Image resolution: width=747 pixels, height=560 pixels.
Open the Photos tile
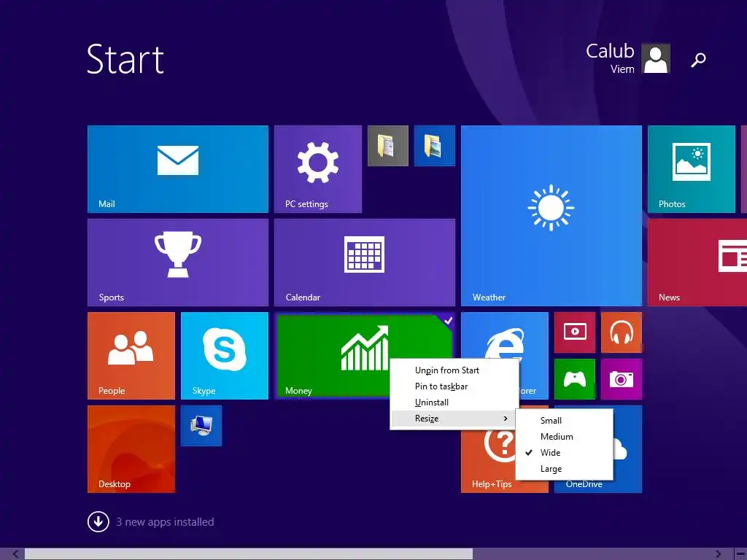point(692,169)
